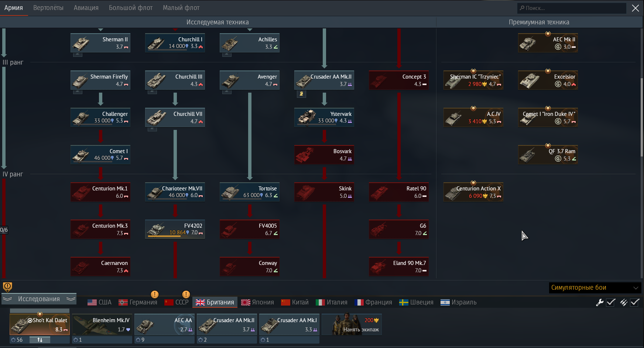
Task: Click the research tree vertical scrollbar
Action: coord(642,118)
